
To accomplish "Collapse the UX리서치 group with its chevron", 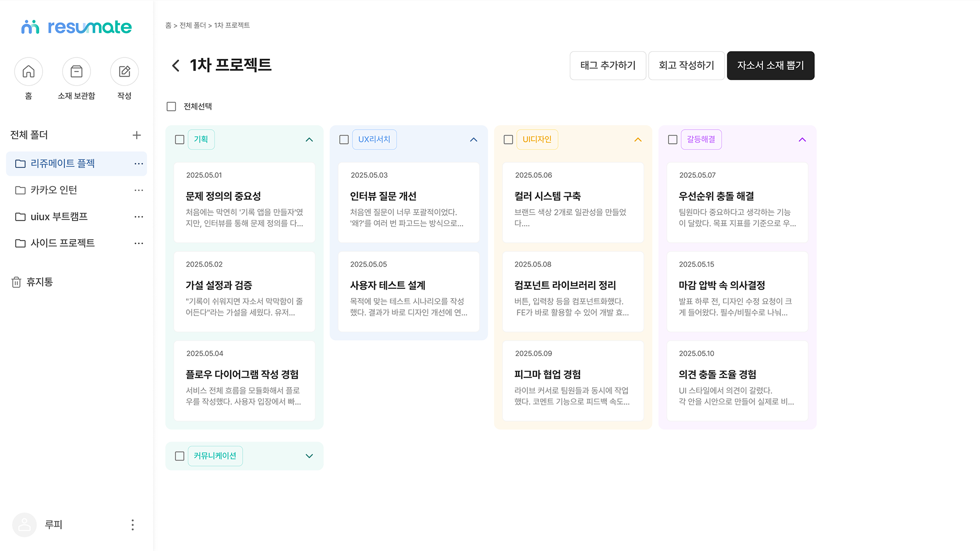I will tap(473, 139).
